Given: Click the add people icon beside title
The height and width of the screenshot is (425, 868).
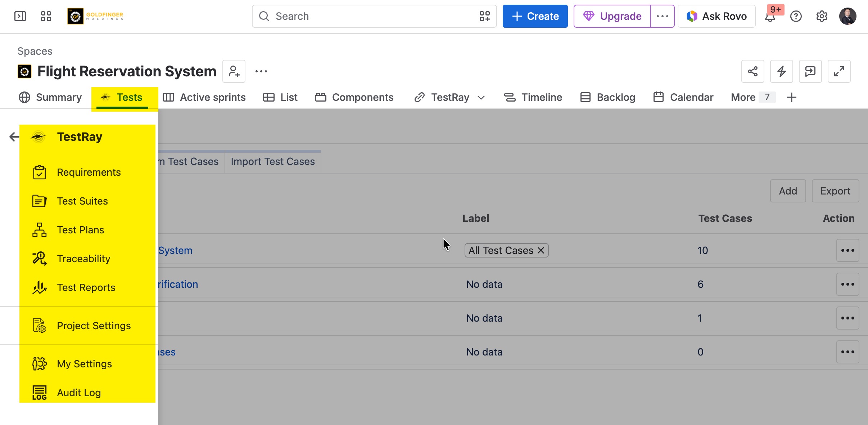Looking at the screenshot, I should 234,71.
